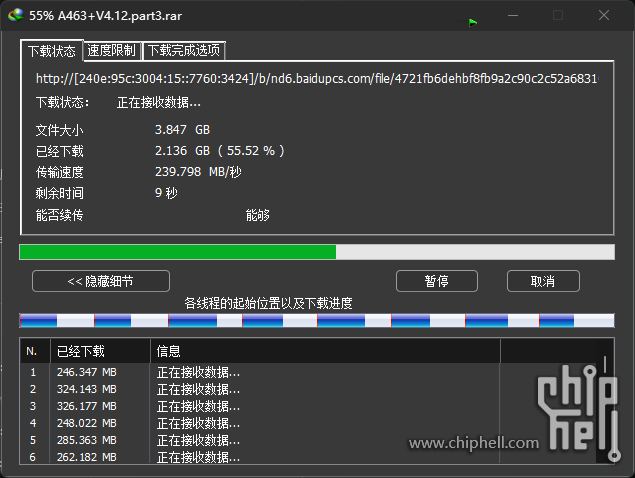Viewport: 635px width, 478px height.
Task: Cancel the download with 取消
Action: coord(543,281)
